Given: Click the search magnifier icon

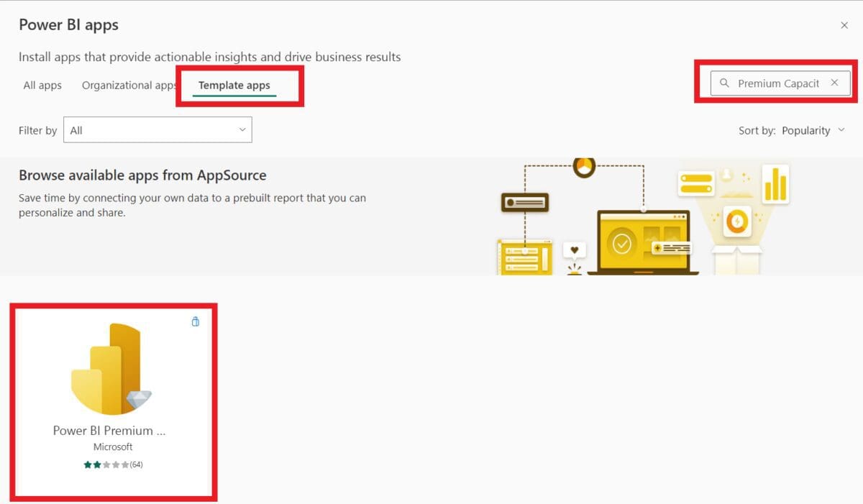Looking at the screenshot, I should pos(724,83).
